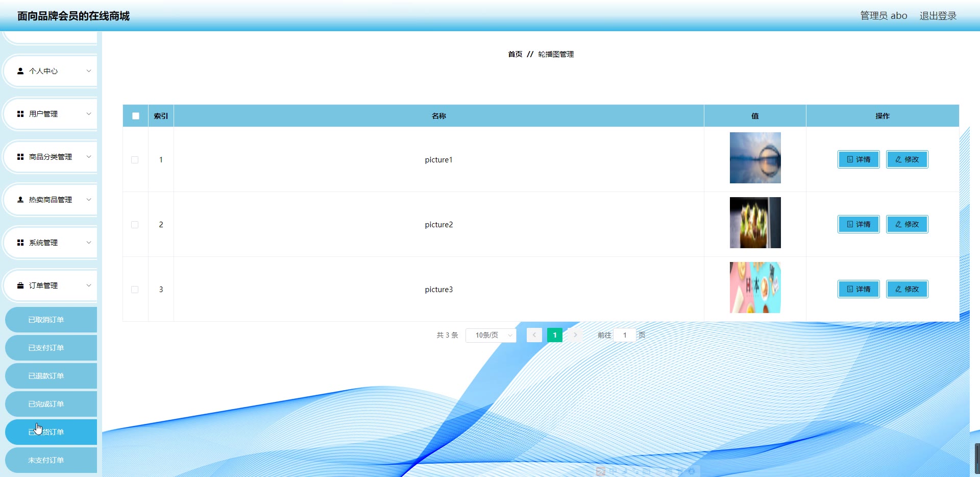Expand the 个人中心 menu chevron

click(x=88, y=71)
